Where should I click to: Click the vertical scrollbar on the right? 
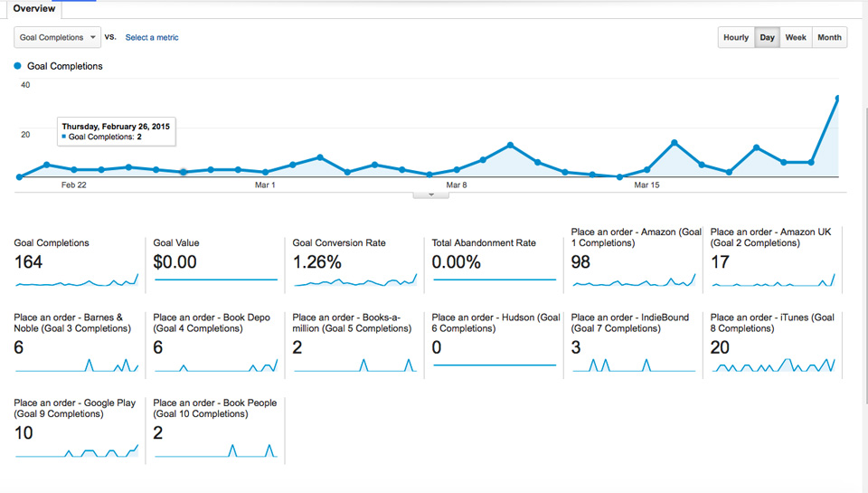[865, 255]
